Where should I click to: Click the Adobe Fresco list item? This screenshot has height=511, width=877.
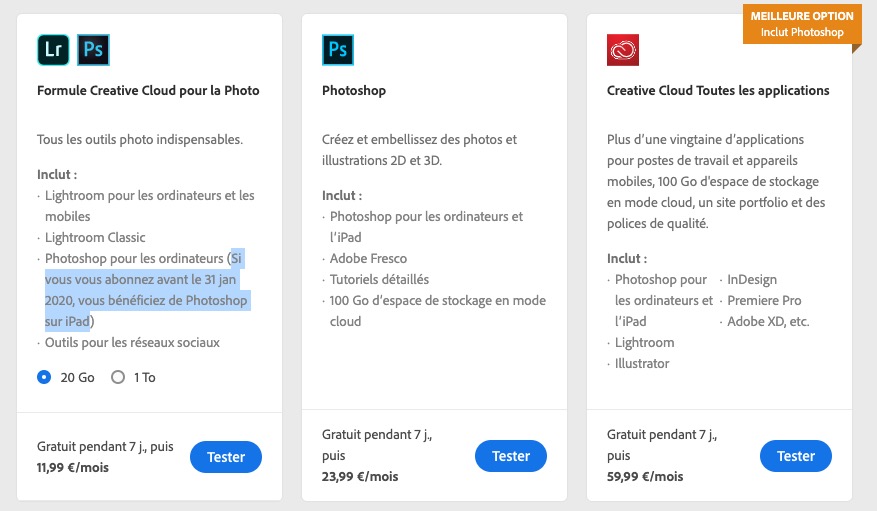coord(369,258)
